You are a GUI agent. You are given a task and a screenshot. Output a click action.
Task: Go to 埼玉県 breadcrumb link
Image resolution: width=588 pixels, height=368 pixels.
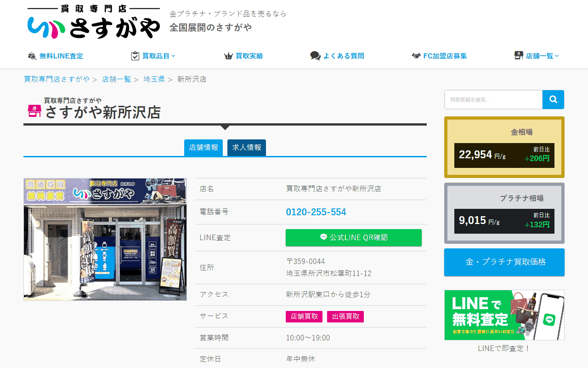click(x=154, y=79)
